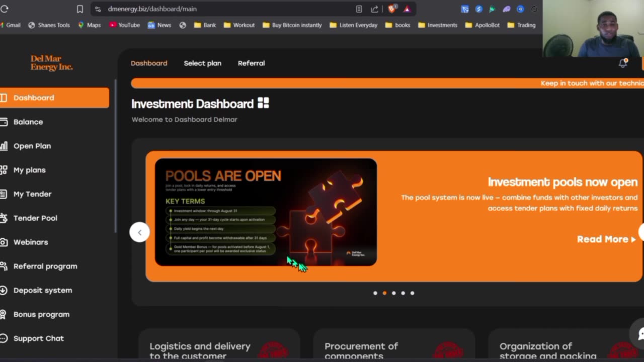The height and width of the screenshot is (362, 644).
Task: Switch to the Referral top tab
Action: (x=251, y=63)
